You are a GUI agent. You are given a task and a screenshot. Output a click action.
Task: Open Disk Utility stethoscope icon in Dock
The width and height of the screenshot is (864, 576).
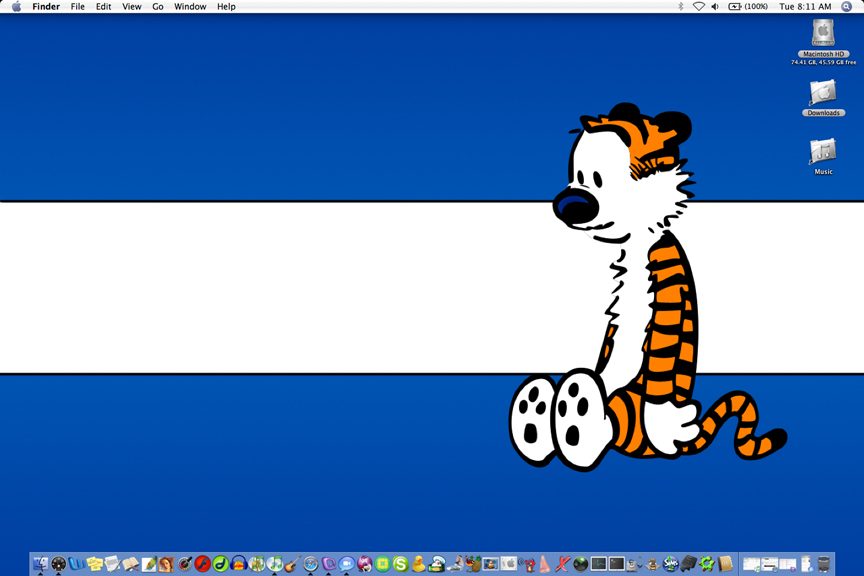(634, 564)
